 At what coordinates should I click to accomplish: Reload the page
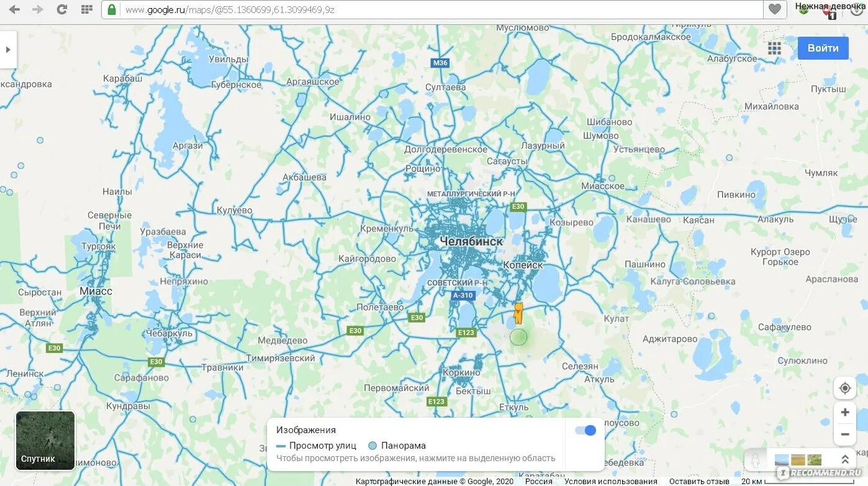[x=61, y=9]
